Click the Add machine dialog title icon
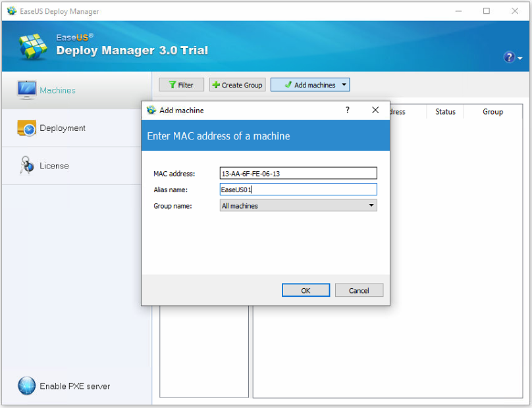532x408 pixels. click(x=151, y=110)
